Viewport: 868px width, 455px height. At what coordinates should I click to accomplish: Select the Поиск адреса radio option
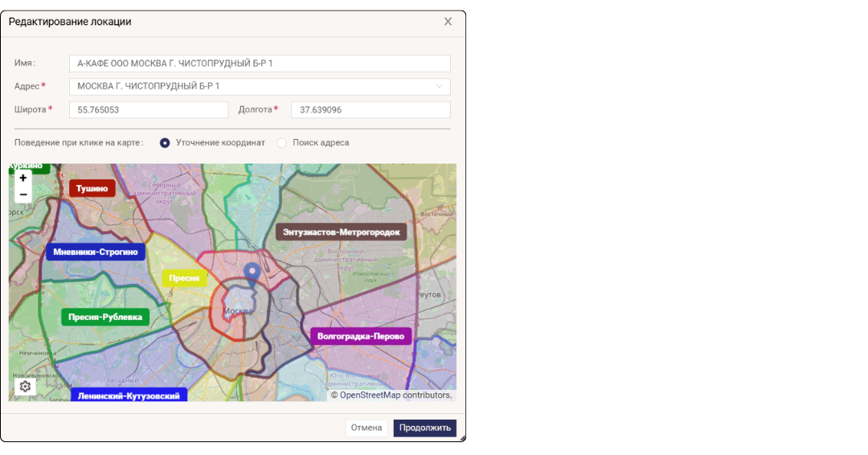point(281,143)
